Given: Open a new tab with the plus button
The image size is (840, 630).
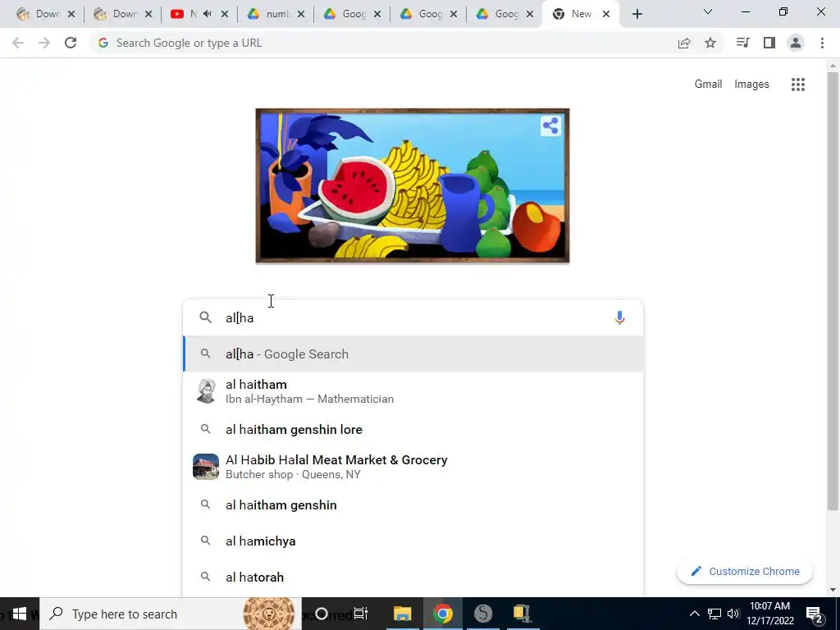Looking at the screenshot, I should (637, 14).
